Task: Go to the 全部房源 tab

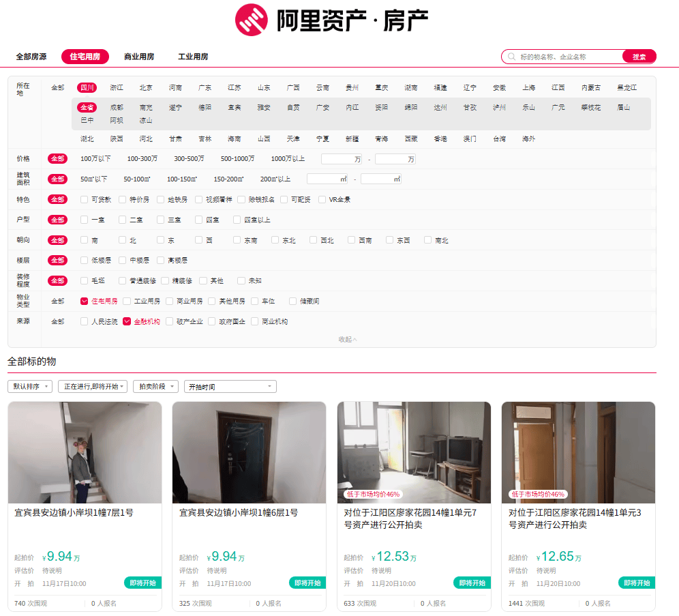Action: tap(31, 57)
